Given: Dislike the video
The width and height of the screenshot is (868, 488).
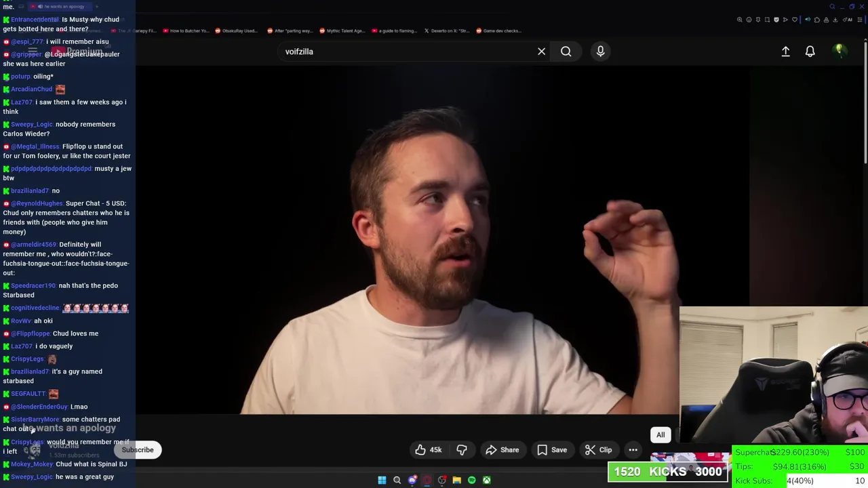Looking at the screenshot, I should [x=462, y=449].
